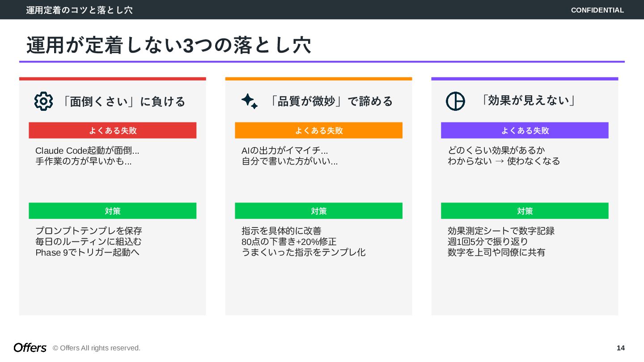Click the 効果測定シートで数字記録 line

coord(501,231)
